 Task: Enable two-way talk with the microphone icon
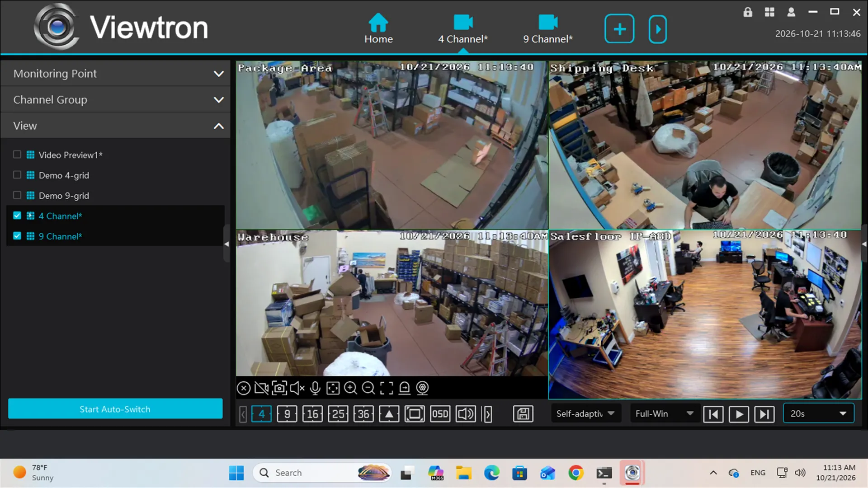click(x=315, y=388)
